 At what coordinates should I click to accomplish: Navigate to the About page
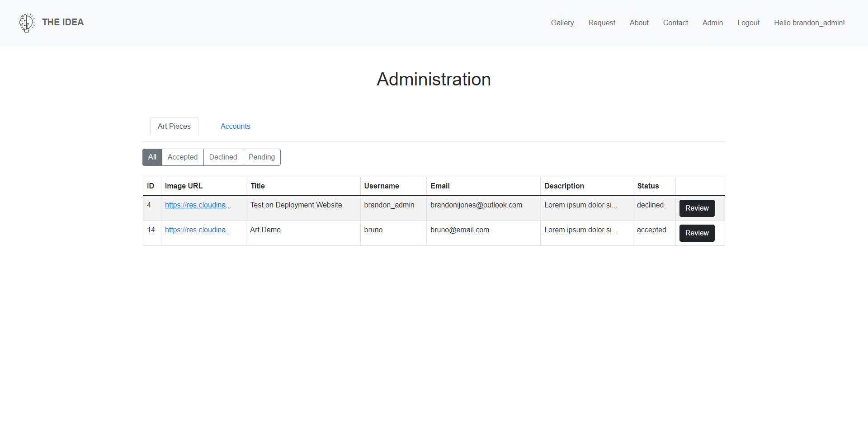tap(639, 23)
